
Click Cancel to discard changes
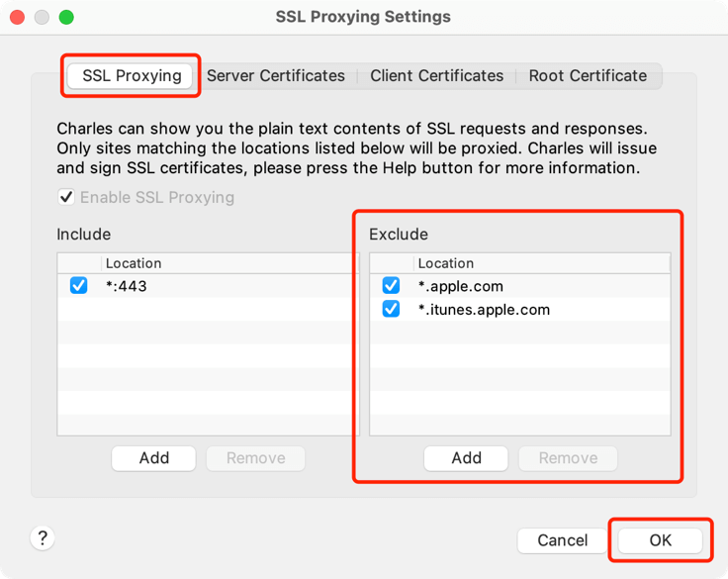tap(562, 540)
